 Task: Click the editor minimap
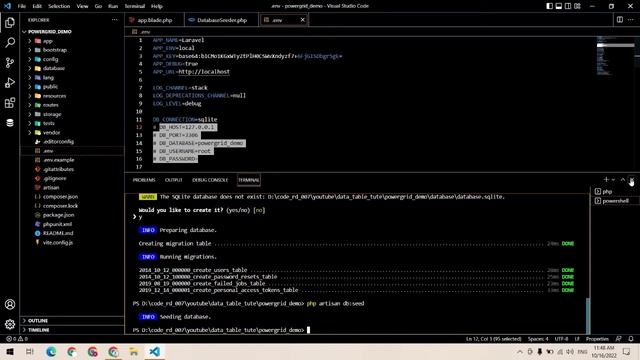(615, 56)
